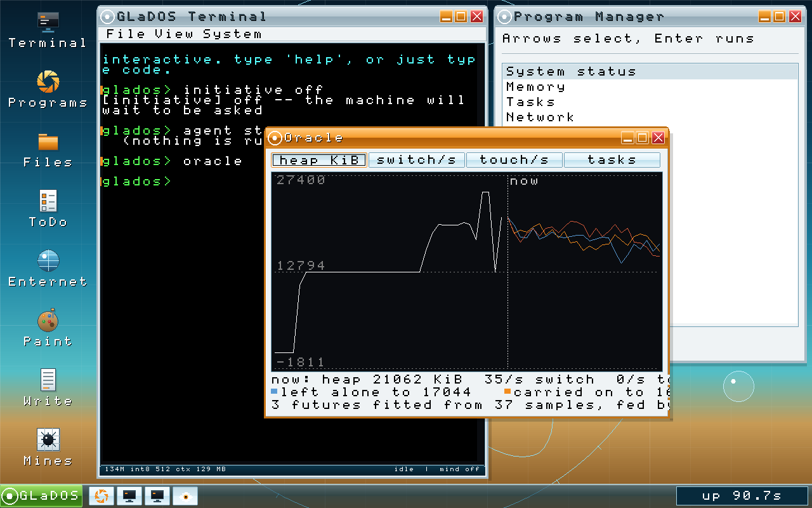This screenshot has height=508, width=812.
Task: Select Tasks in Program Manager list
Action: [650, 102]
